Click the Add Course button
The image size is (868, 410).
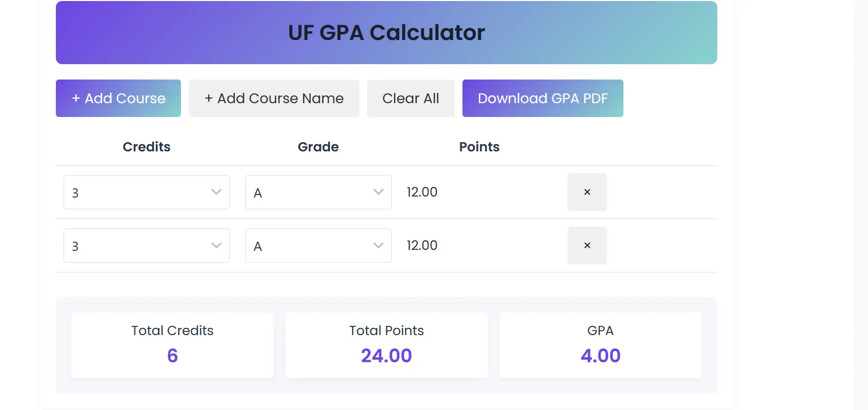coord(118,98)
